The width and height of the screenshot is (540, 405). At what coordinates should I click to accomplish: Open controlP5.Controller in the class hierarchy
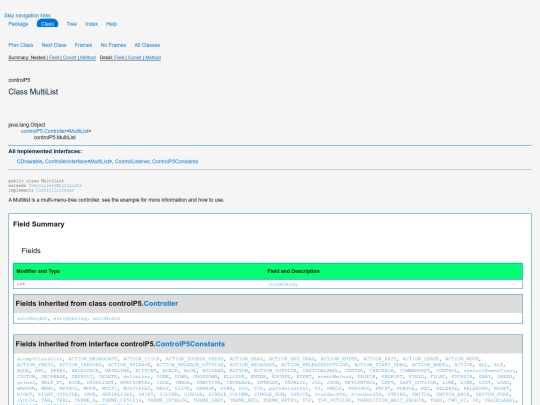click(x=44, y=131)
